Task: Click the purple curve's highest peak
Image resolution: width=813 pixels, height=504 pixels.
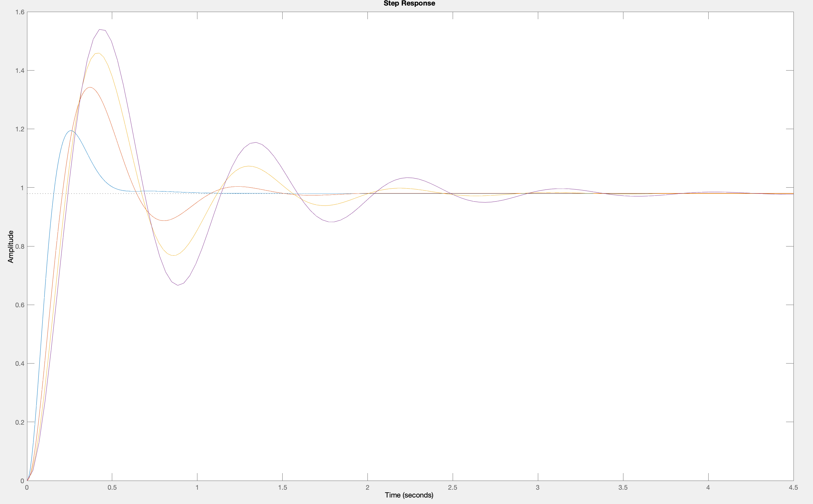Action: click(100, 30)
